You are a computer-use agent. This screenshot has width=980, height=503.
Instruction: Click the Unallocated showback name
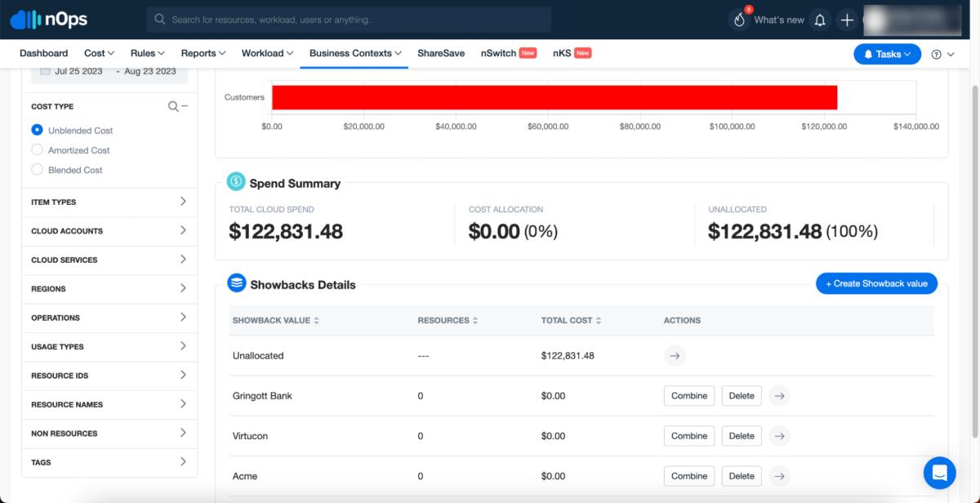point(258,356)
